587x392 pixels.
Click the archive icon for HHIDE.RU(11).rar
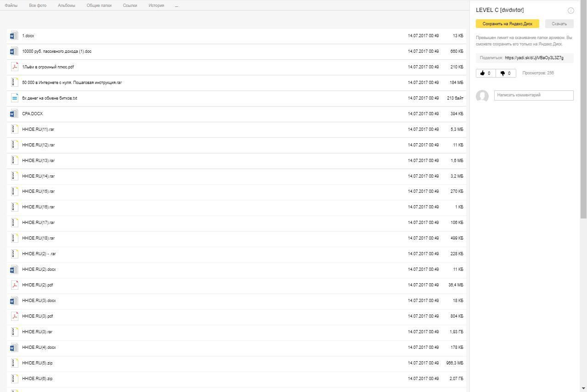click(14, 129)
